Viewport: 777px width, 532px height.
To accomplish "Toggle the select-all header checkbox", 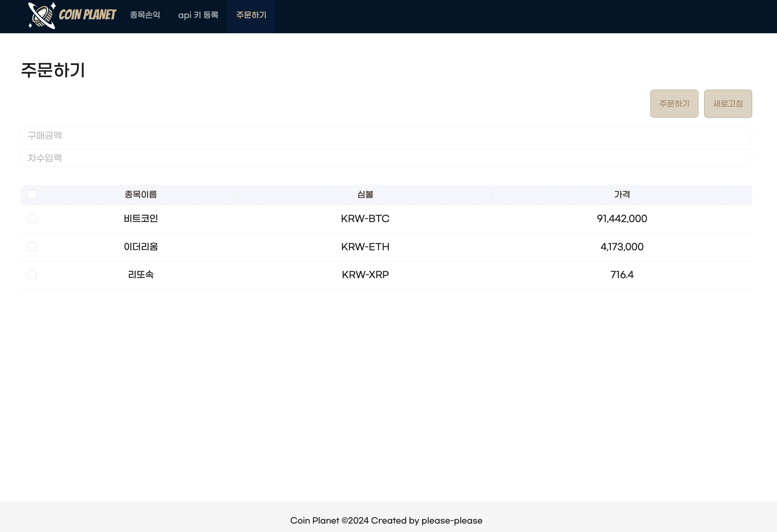I will [32, 194].
